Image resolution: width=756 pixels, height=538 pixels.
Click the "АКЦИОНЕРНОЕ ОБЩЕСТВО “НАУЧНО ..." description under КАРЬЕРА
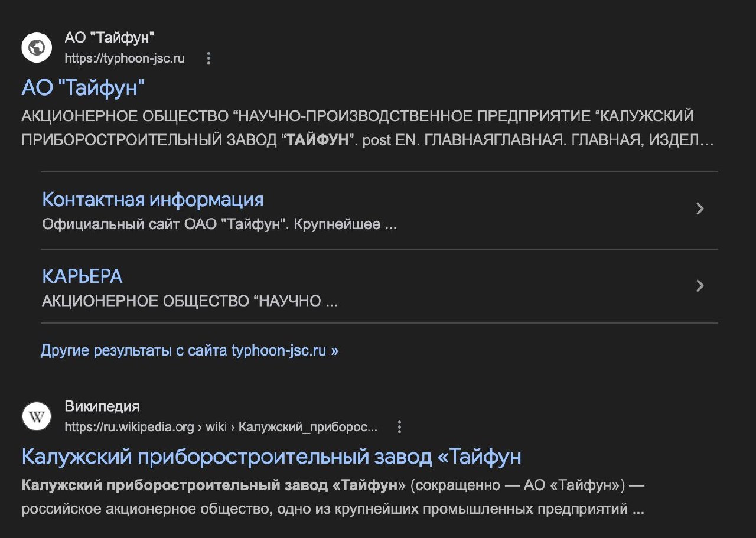point(190,302)
